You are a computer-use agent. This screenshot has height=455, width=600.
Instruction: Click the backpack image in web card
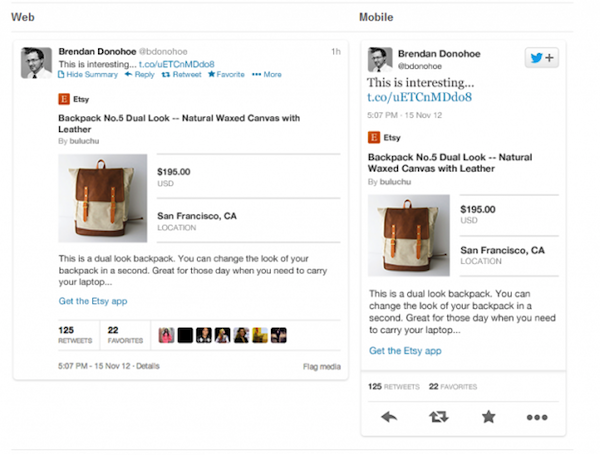coord(102,198)
